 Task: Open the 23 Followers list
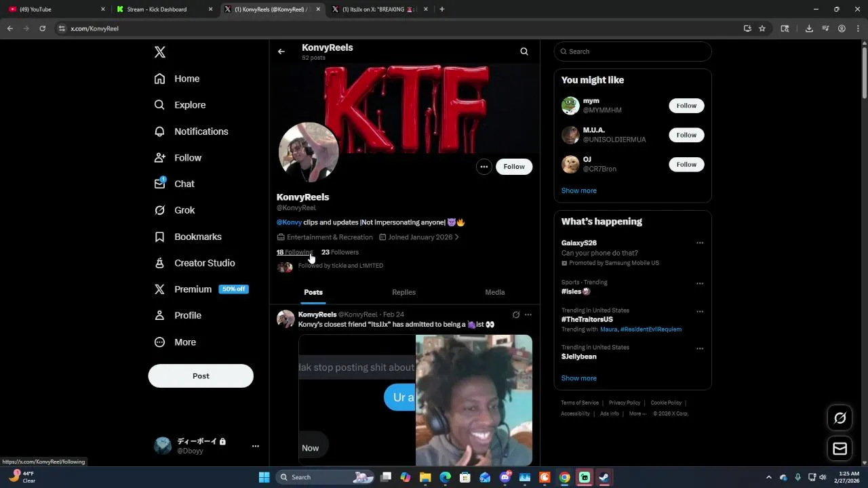(x=340, y=252)
